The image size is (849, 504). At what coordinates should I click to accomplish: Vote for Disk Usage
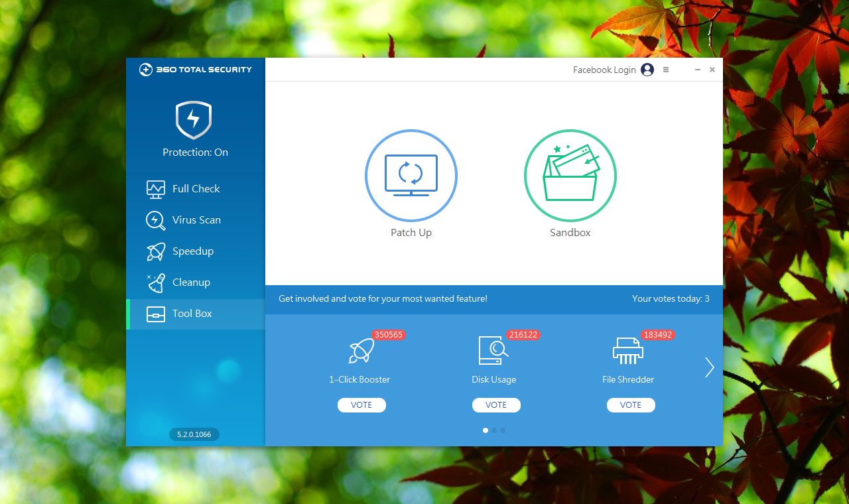coord(496,405)
